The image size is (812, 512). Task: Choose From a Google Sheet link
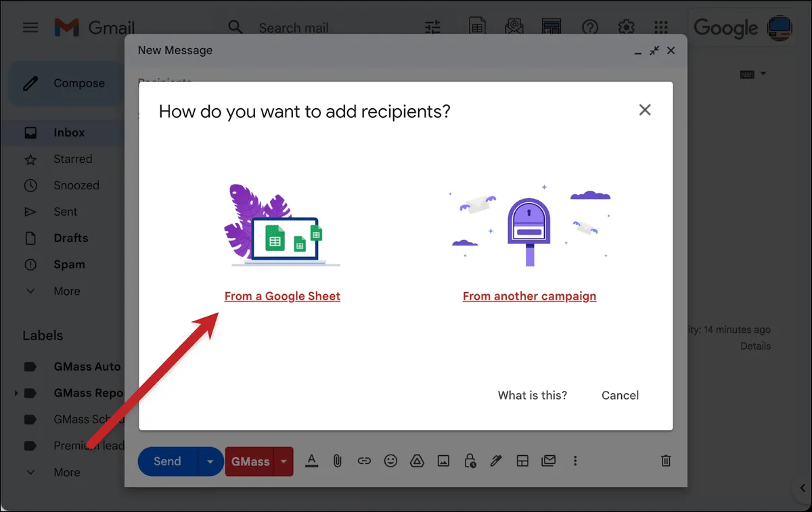coord(282,296)
